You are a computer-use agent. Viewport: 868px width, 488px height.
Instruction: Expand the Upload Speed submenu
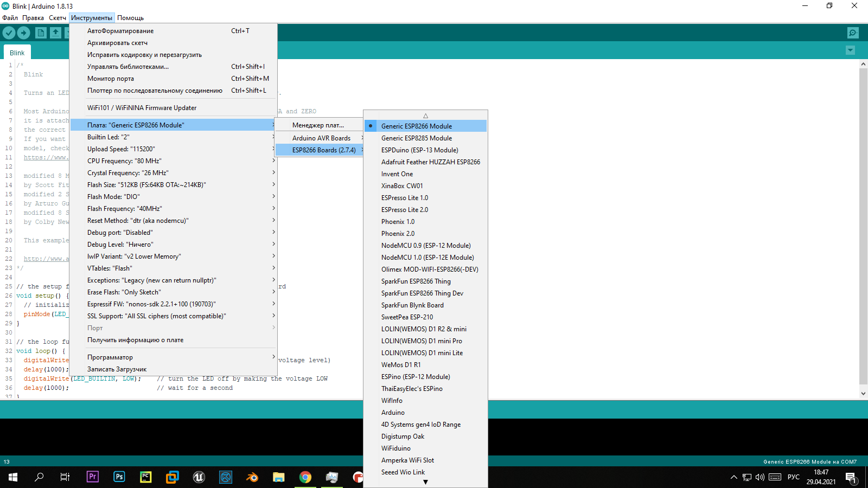174,149
